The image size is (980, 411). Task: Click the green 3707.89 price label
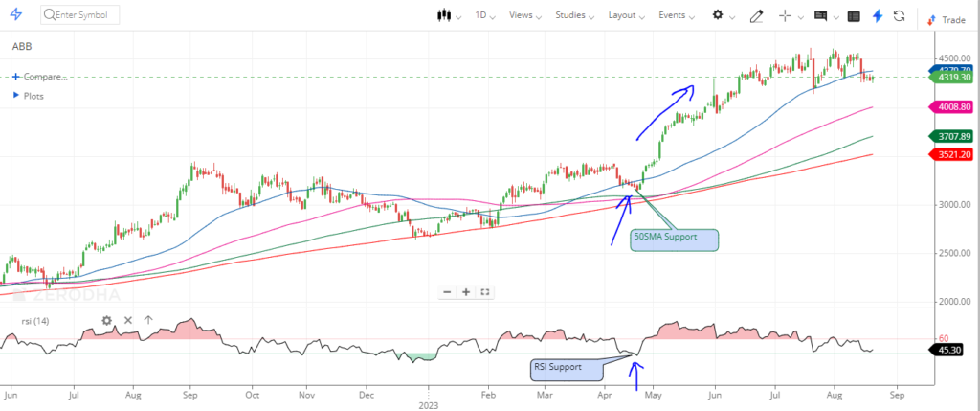950,136
